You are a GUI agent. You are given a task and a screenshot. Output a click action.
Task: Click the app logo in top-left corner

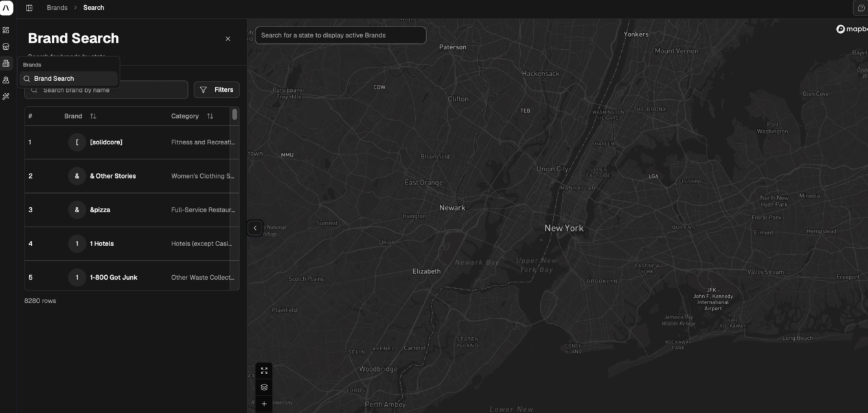pos(6,8)
